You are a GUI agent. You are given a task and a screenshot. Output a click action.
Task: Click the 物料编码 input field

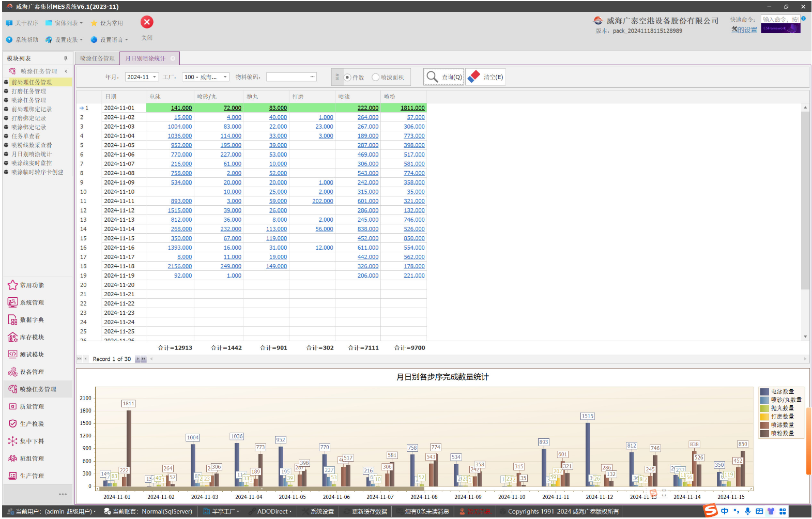(287, 77)
